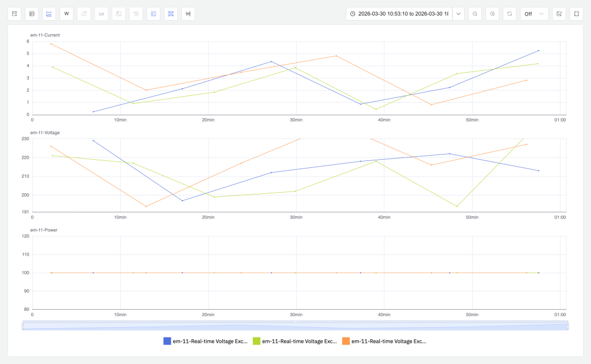Click the greyed image snapshot icon
This screenshot has width=591, height=364.
[118, 14]
